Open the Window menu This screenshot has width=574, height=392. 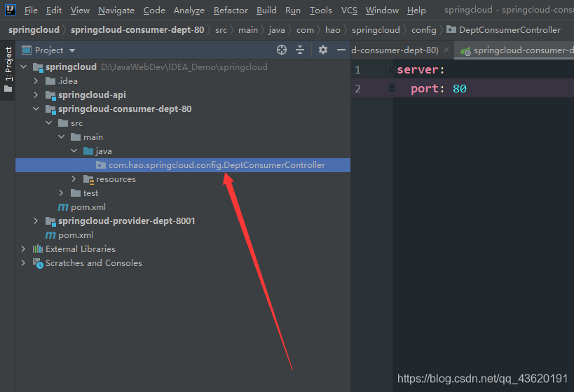(382, 10)
